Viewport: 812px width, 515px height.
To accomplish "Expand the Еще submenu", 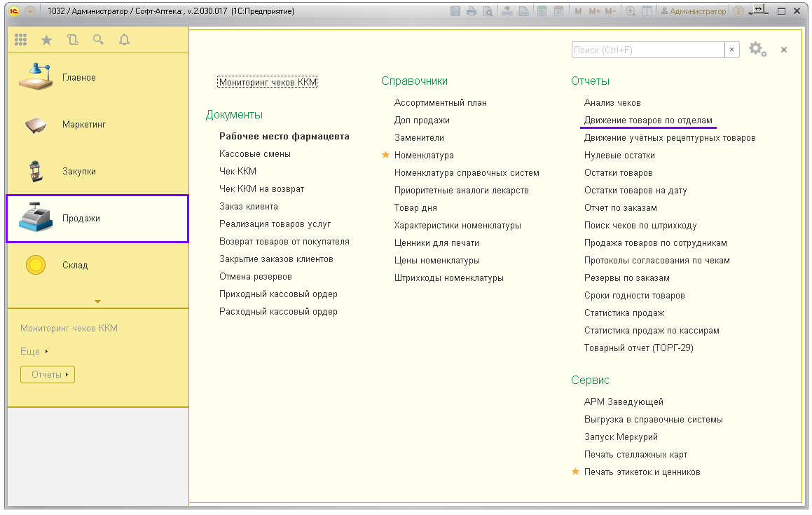I will tap(34, 352).
